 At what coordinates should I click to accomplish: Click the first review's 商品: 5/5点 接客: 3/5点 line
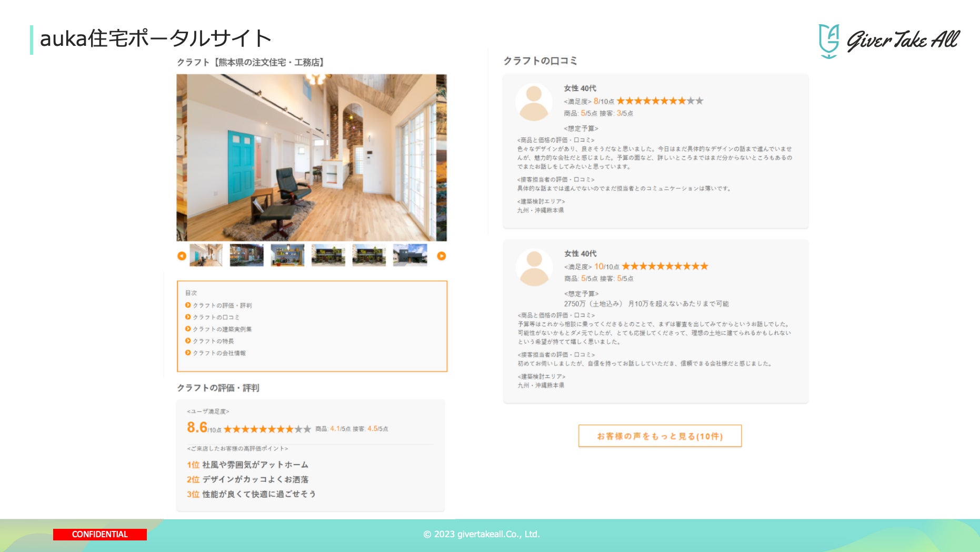598,113
